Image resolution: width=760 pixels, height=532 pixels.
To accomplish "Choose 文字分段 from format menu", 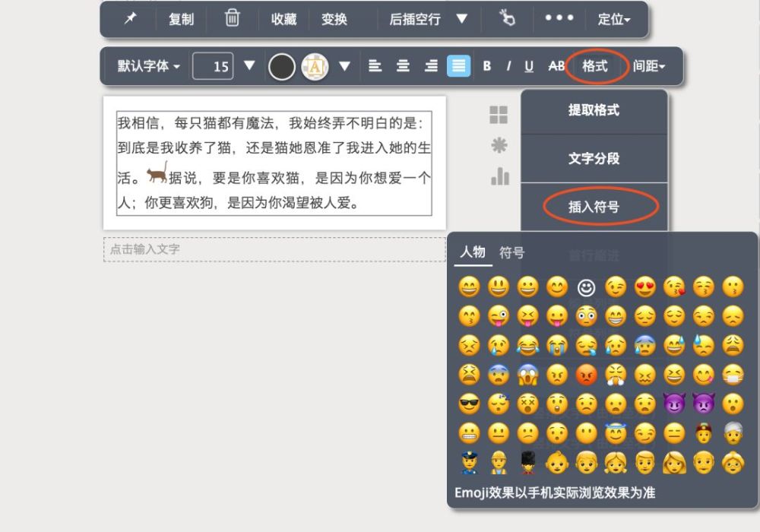I will pyautogui.click(x=594, y=158).
